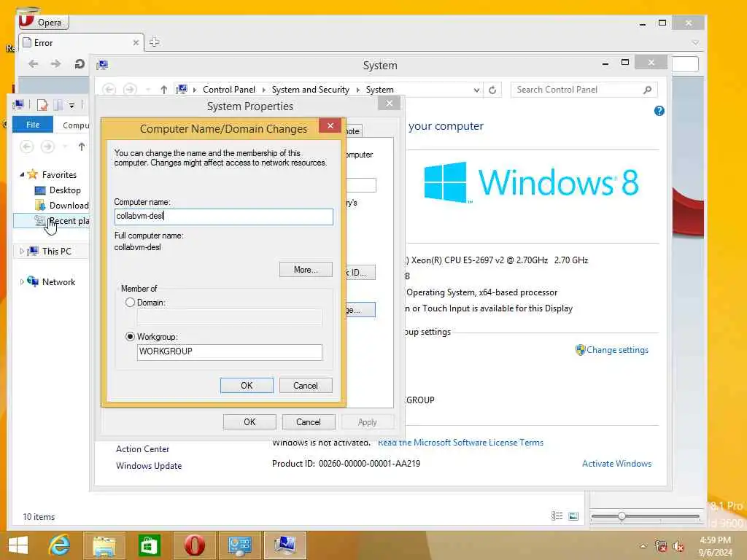Select Downloads in Favorites
The height and width of the screenshot is (560, 747).
(x=62, y=205)
